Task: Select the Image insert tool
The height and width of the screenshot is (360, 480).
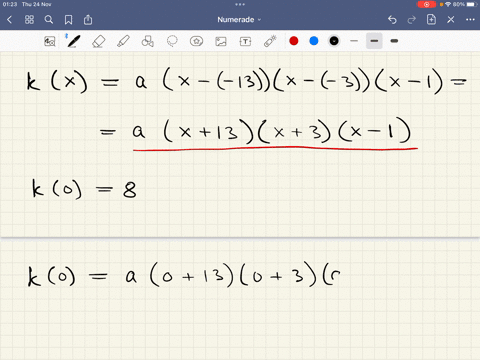Action: click(221, 41)
